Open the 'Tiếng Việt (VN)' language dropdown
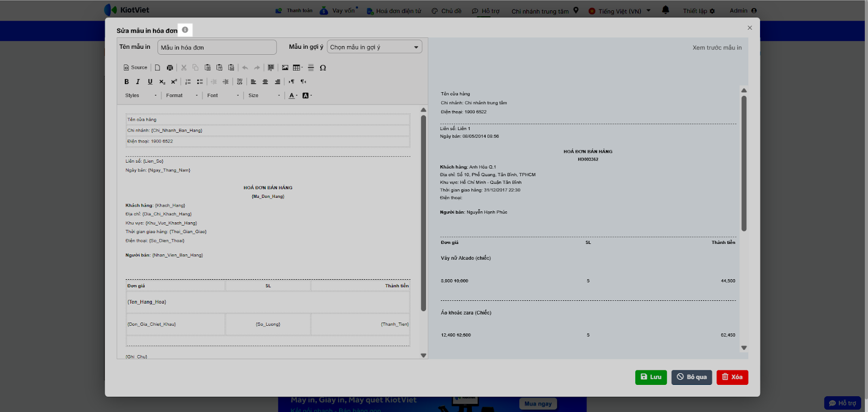Image resolution: width=868 pixels, height=412 pixels. [x=620, y=11]
